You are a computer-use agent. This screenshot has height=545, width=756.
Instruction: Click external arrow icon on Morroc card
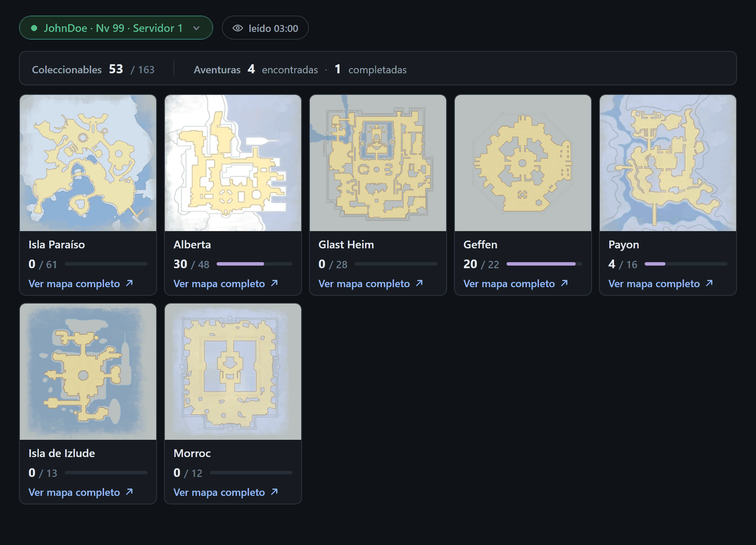coord(274,492)
